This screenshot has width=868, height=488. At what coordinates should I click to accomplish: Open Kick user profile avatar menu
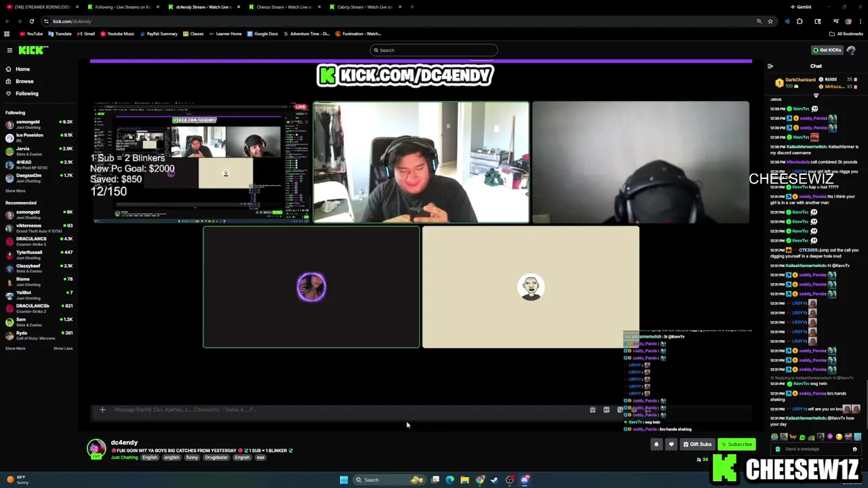(851, 50)
